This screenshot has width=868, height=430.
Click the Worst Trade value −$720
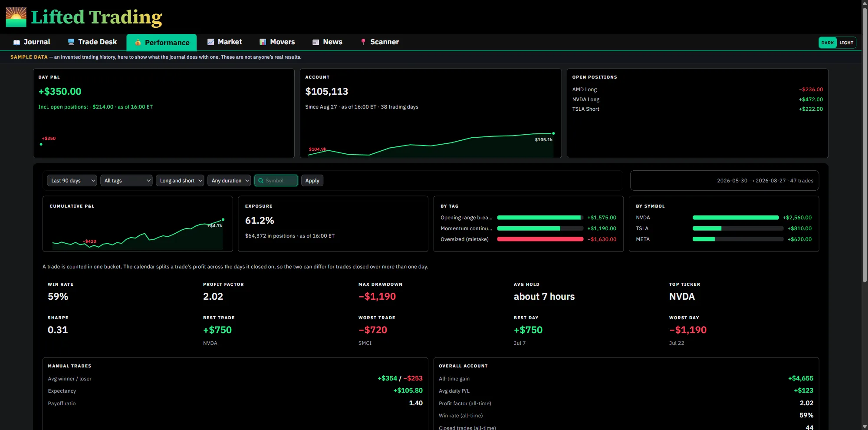pos(373,330)
